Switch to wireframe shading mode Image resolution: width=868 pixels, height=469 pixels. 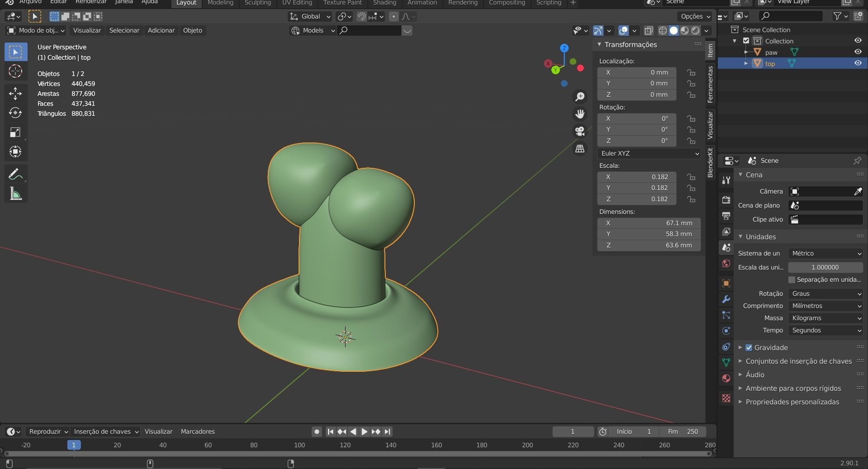coord(663,30)
